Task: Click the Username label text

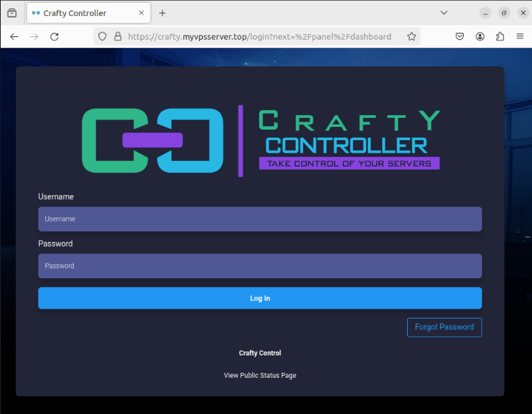Action: [56, 197]
